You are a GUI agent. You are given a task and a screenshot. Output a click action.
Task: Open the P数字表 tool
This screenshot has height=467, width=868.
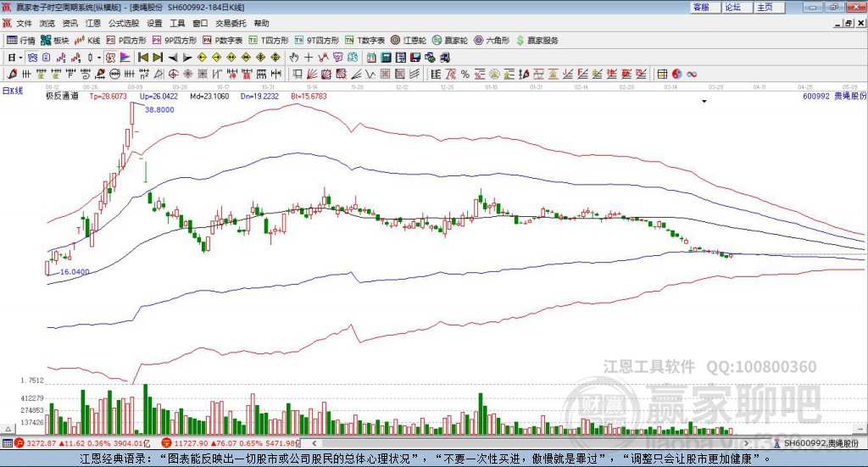point(223,41)
